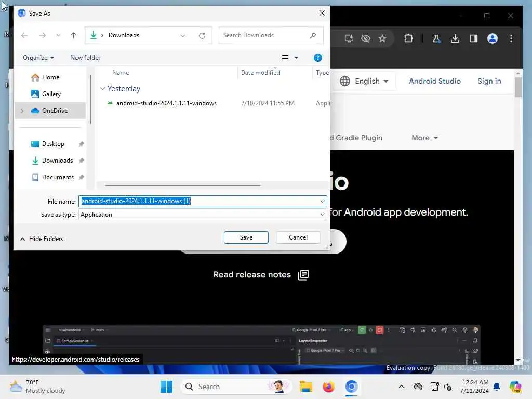
Task: Open Chrome Labs flask icon
Action: (x=436, y=38)
